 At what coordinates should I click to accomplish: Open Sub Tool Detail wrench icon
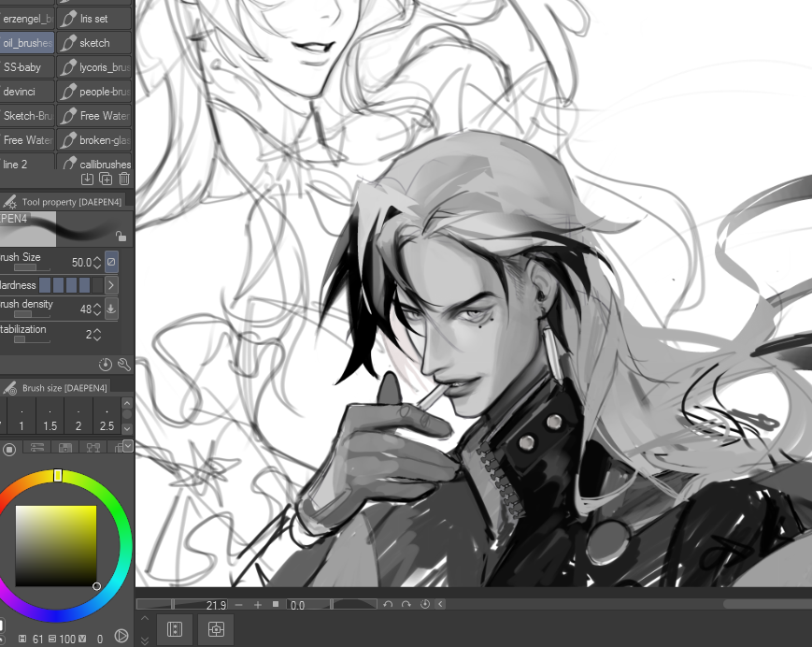(124, 365)
